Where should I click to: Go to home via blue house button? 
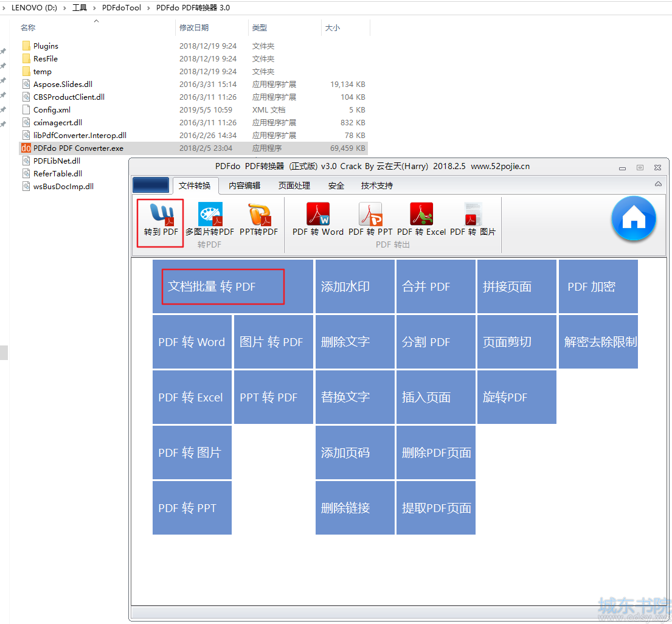click(x=634, y=218)
